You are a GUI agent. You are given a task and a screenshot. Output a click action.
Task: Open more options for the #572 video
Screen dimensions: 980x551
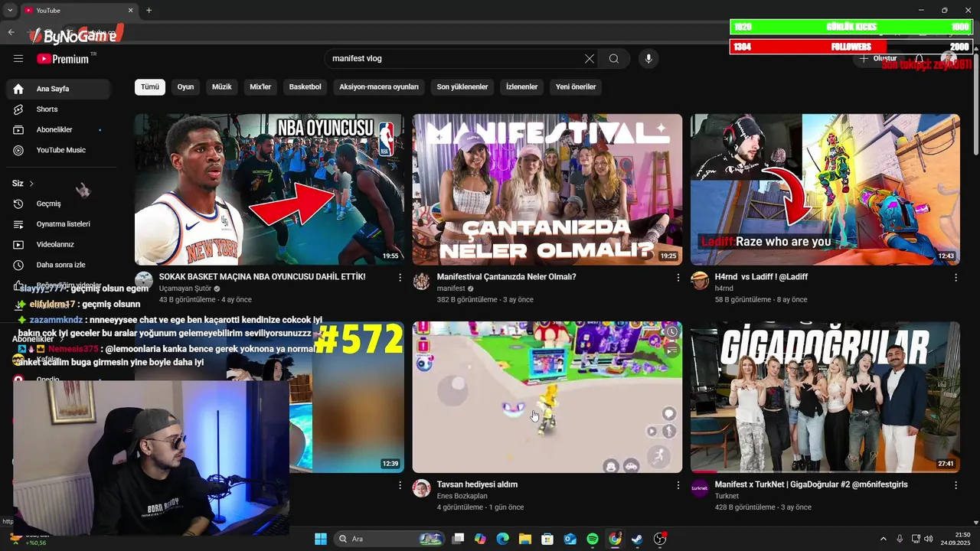(400, 485)
